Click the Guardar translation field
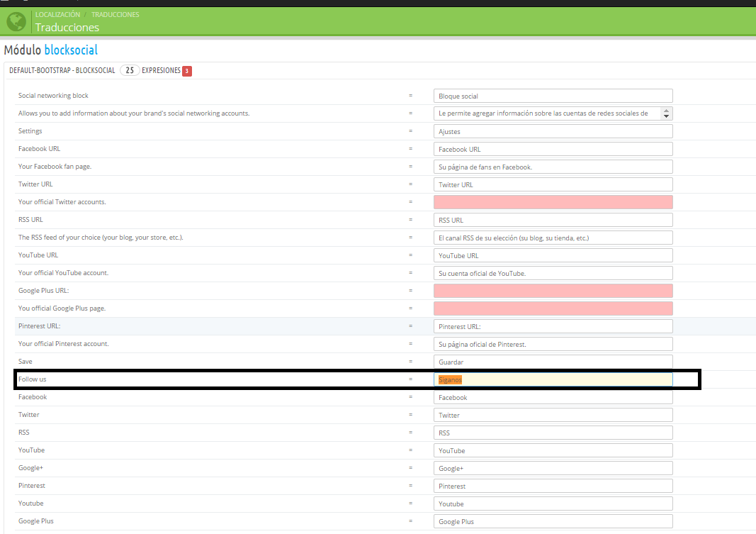The height and width of the screenshot is (534, 756). (x=553, y=362)
